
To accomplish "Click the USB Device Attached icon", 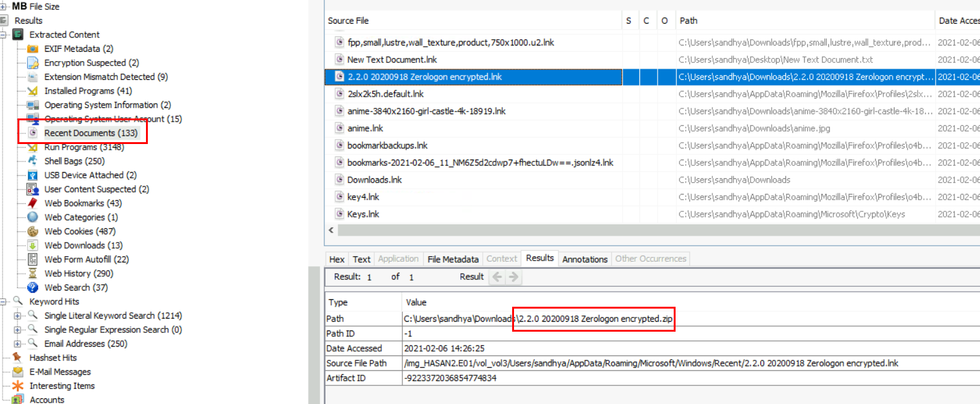I will (33, 175).
